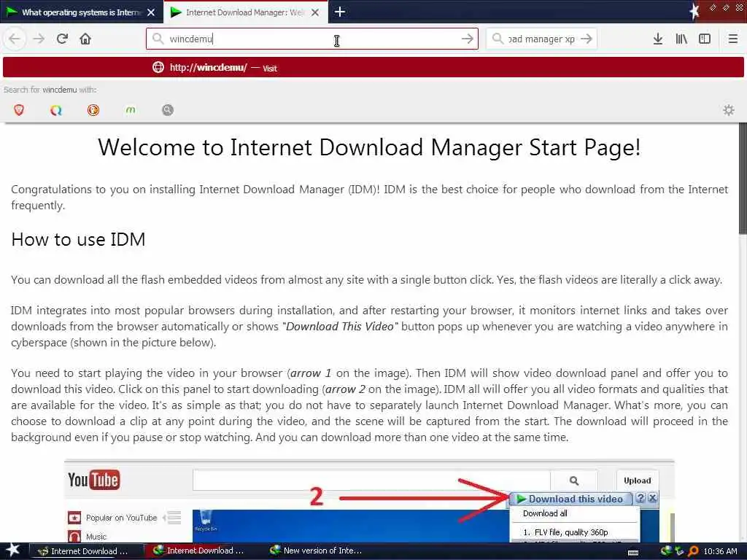This screenshot has width=747, height=560.
Task: Open search settings gear icon
Action: point(729,111)
